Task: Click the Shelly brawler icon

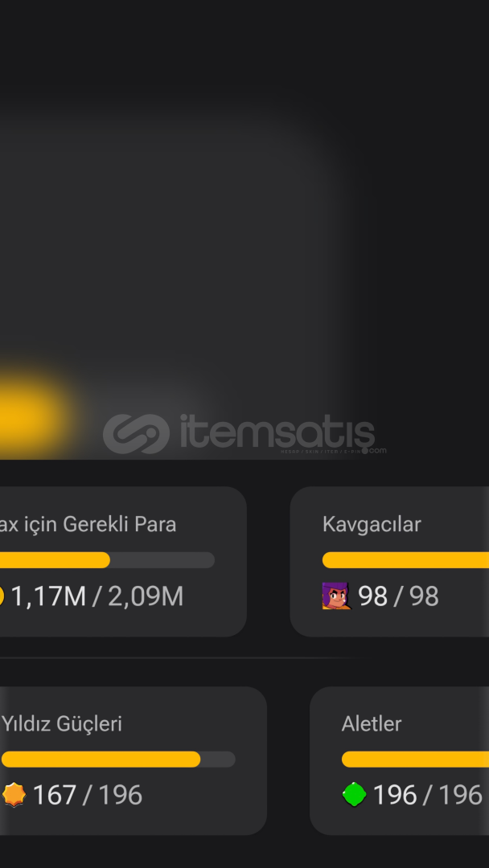Action: [x=336, y=596]
